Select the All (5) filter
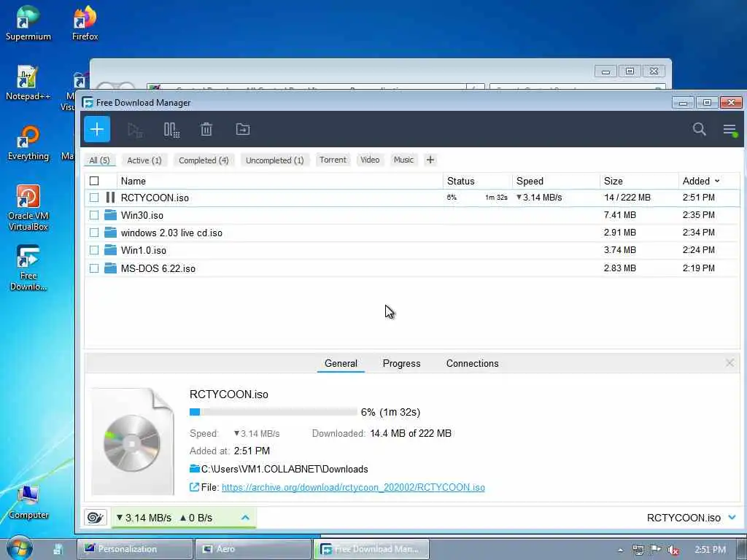The image size is (747, 560). [99, 160]
